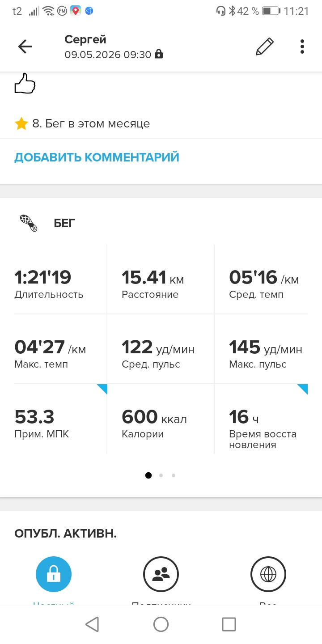
Task: Tap the 15.41 км distance tile
Action: pos(161,280)
